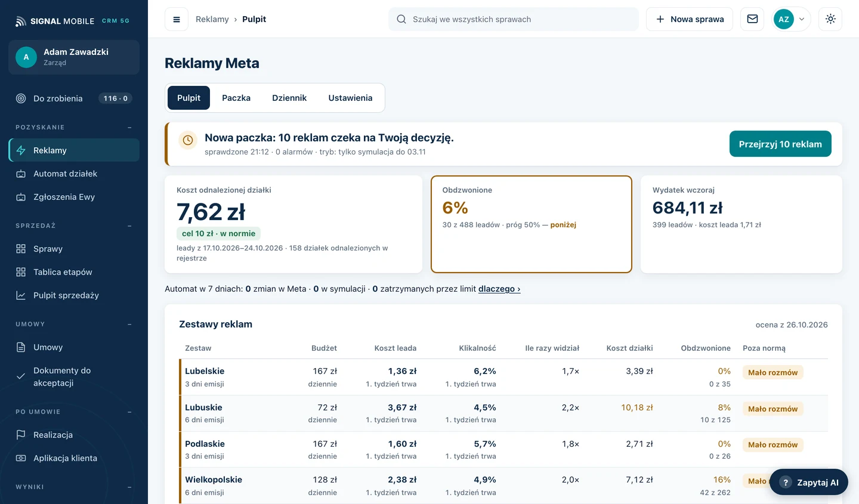The height and width of the screenshot is (504, 859).
Task: Click the Automat działek robot icon
Action: [x=21, y=174]
